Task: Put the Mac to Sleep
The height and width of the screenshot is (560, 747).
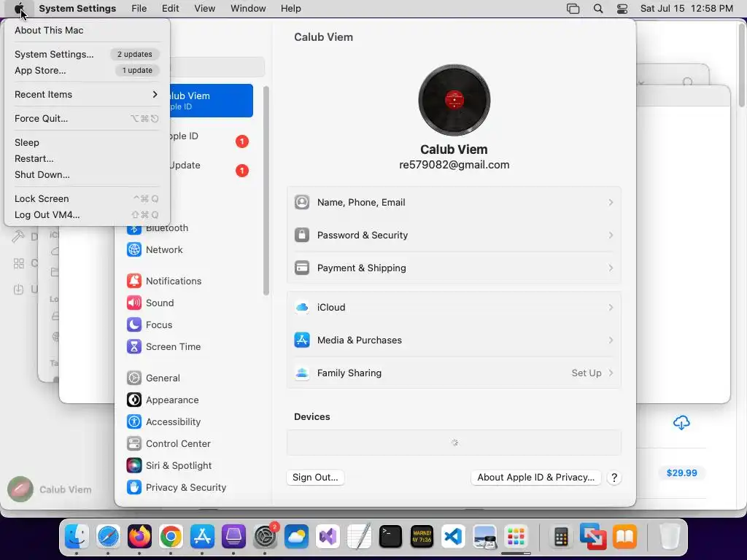Action: tap(87, 142)
